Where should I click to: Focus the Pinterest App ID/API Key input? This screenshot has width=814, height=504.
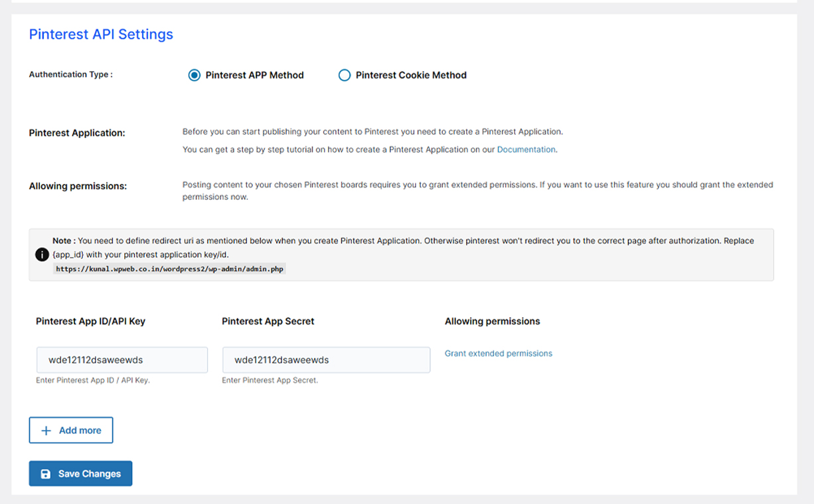coord(122,360)
